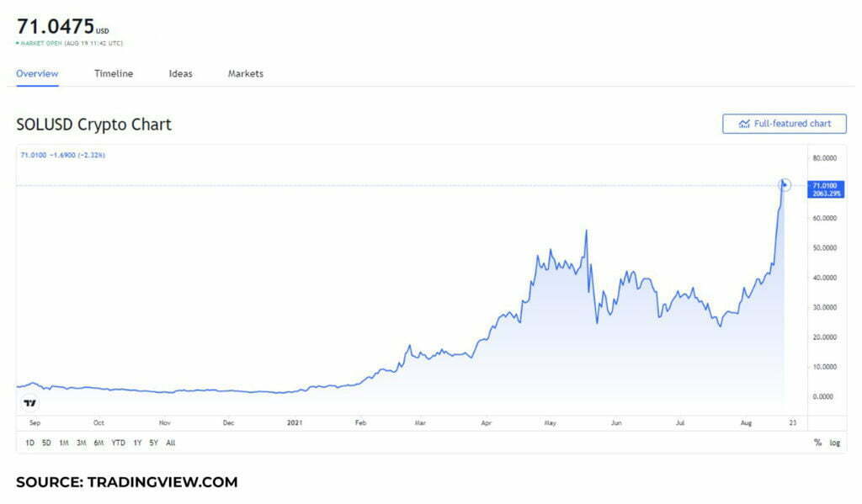Select the Markets tab

[245, 74]
